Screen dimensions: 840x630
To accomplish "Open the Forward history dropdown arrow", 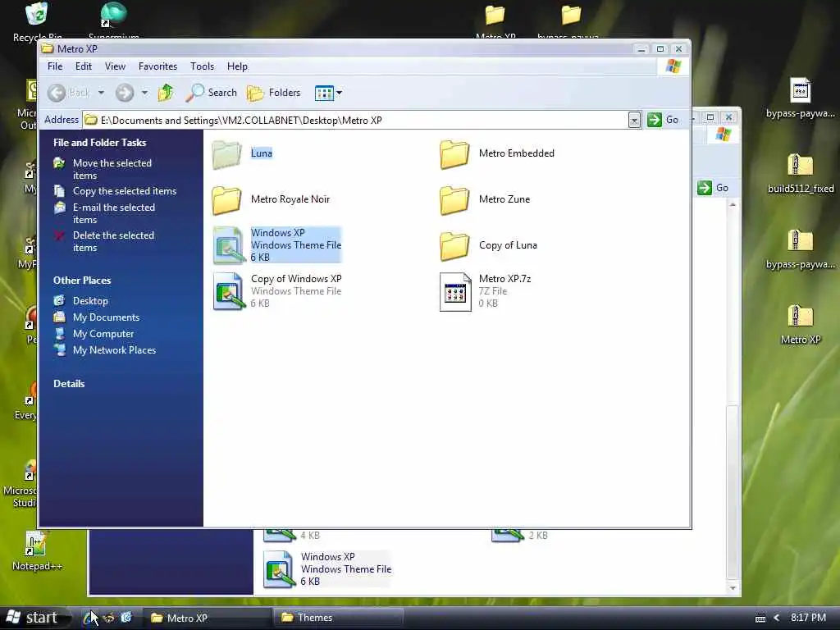I will pyautogui.click(x=144, y=93).
